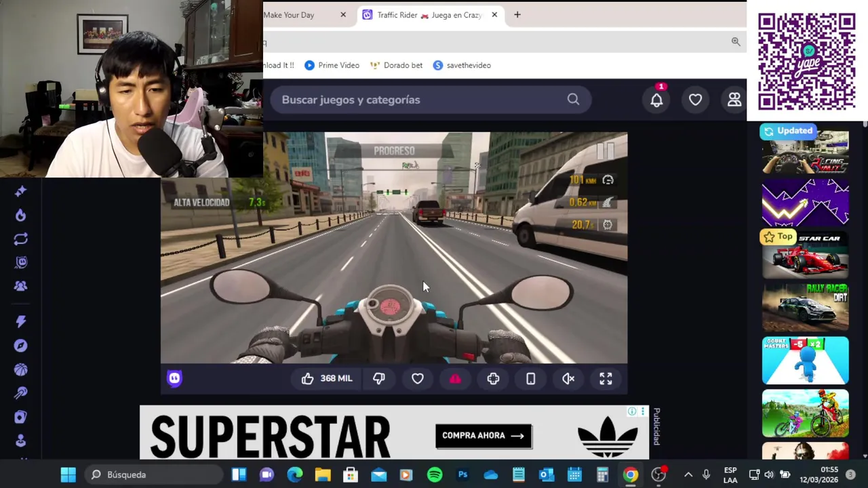Click the plus-shaped icon in the game bar
The image size is (868, 488).
(493, 378)
